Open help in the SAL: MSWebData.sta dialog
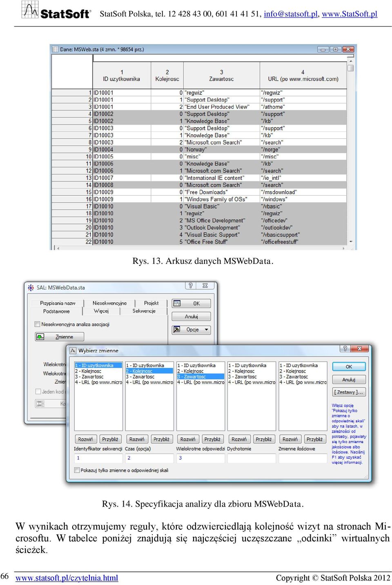This screenshot has width=392, height=585. (x=190, y=286)
